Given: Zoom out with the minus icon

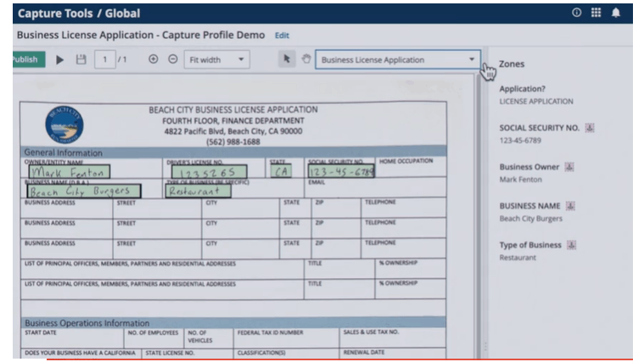Looking at the screenshot, I should (173, 59).
